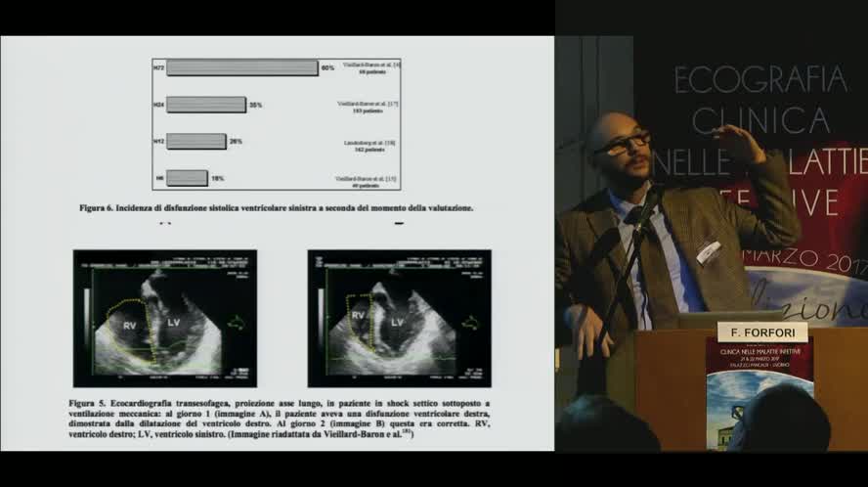Click the heart orientation icon in left echo
This screenshot has height=487, width=868.
(x=236, y=322)
